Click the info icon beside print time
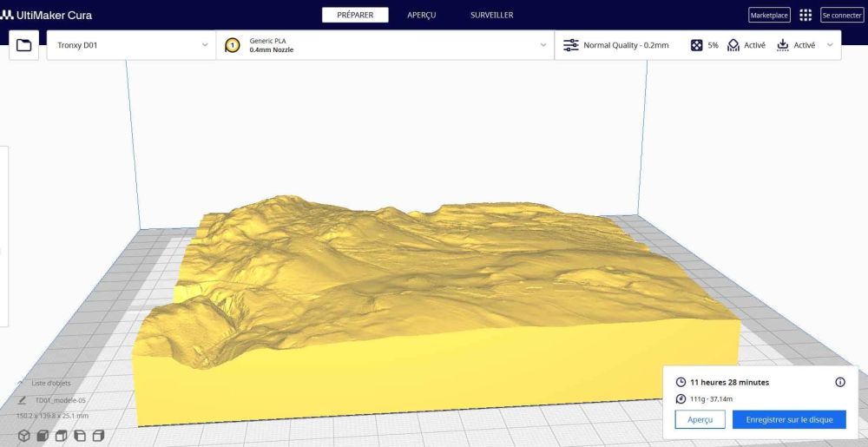Image resolution: width=868 pixels, height=447 pixels. [839, 382]
